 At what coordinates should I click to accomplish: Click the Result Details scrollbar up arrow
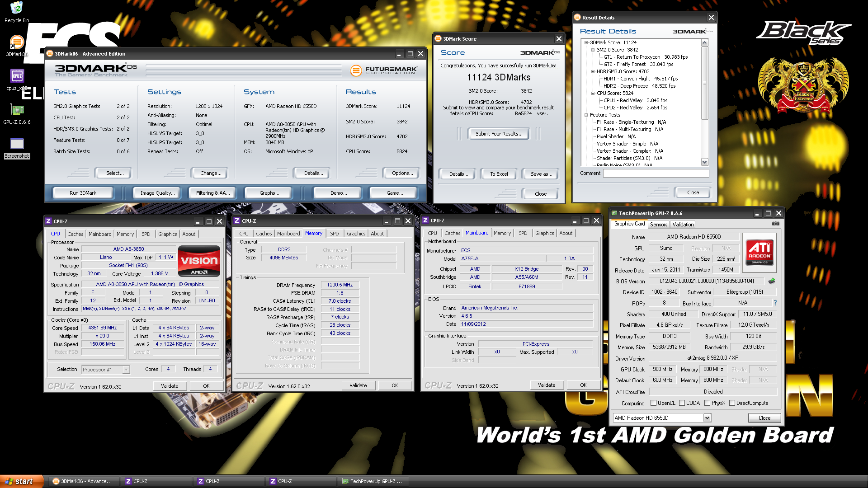coord(704,43)
